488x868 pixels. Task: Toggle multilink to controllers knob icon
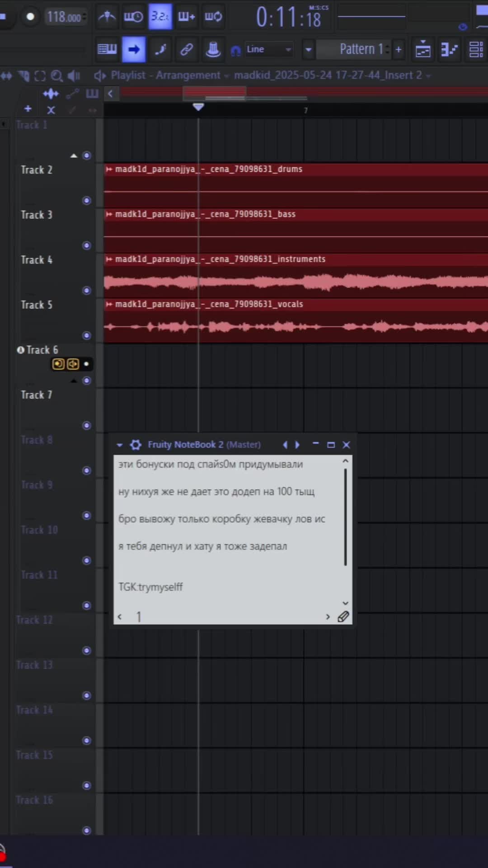(213, 49)
